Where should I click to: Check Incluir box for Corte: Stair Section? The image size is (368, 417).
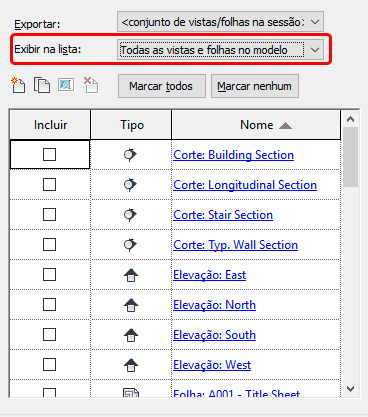49,215
